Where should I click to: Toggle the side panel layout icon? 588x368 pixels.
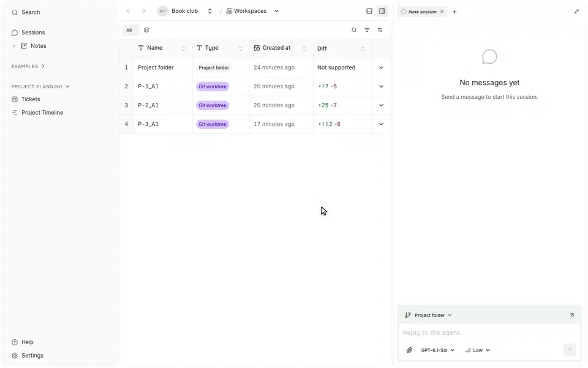[382, 11]
